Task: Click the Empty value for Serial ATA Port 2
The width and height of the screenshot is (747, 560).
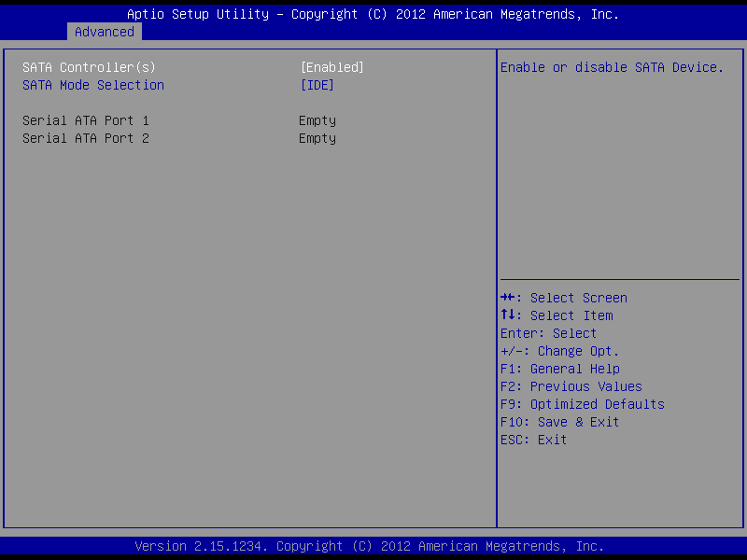Action: (317, 138)
